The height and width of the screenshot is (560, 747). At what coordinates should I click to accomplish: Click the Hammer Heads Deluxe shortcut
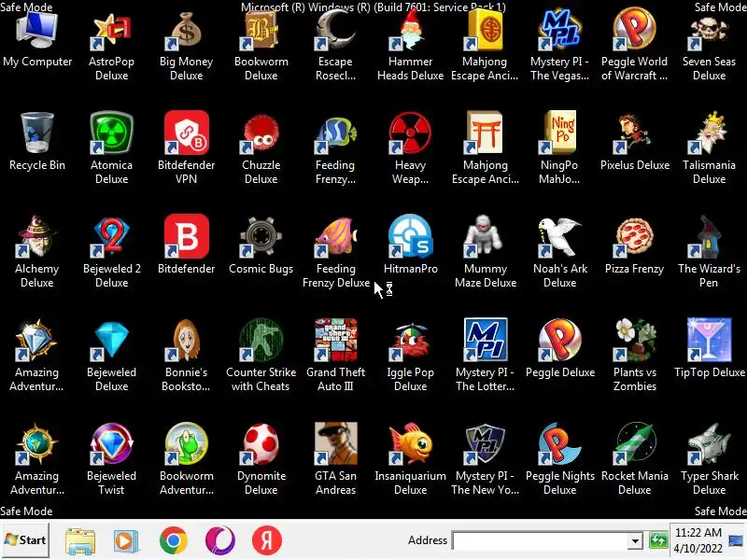[x=410, y=46]
